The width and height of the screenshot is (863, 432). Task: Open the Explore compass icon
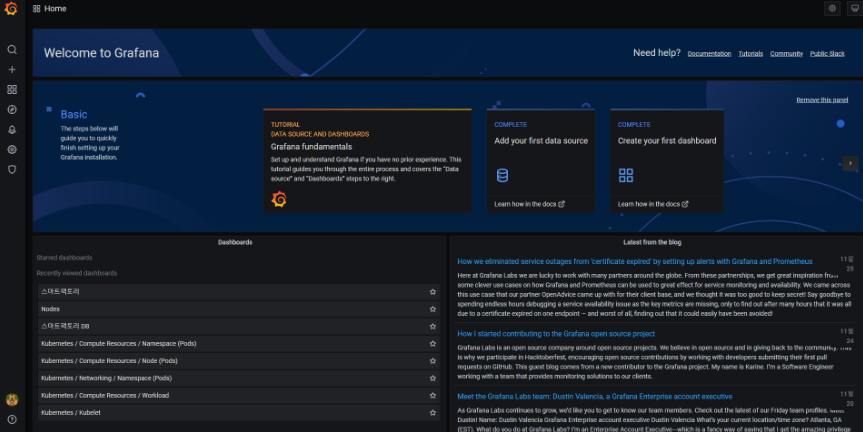click(x=12, y=110)
